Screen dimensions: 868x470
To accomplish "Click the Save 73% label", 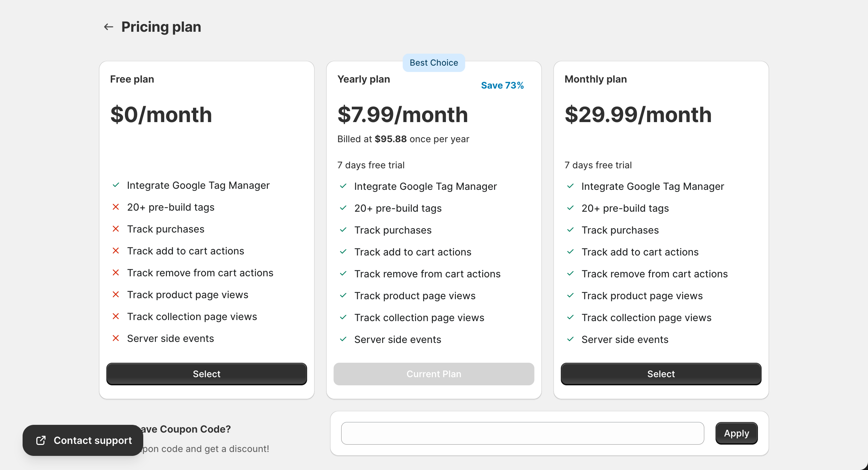I will 502,85.
